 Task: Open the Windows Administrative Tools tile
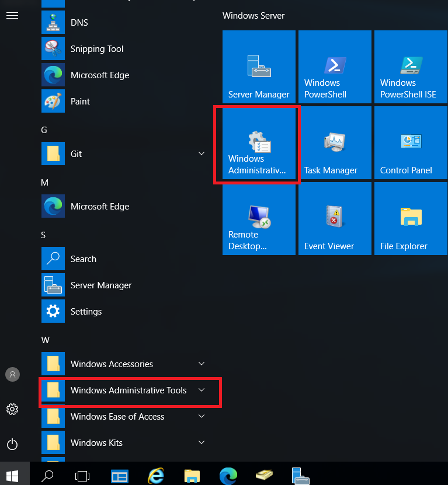259,143
